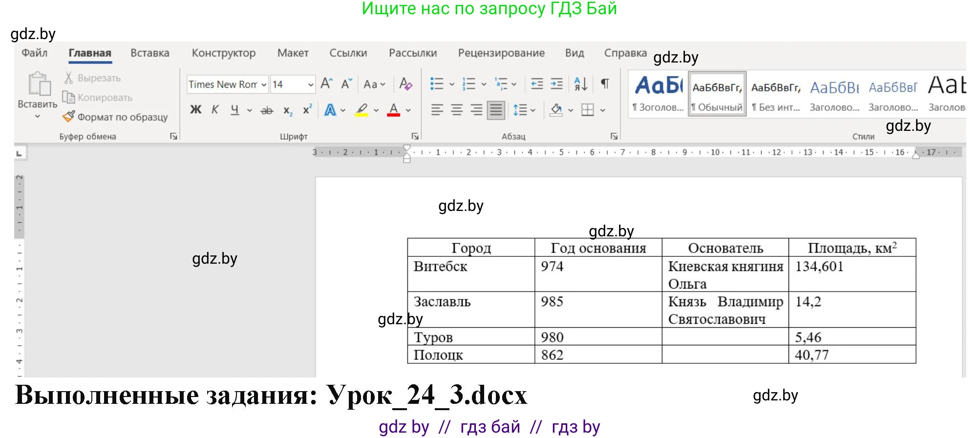Apply the Обычный style
980x438 pixels.
[x=717, y=94]
